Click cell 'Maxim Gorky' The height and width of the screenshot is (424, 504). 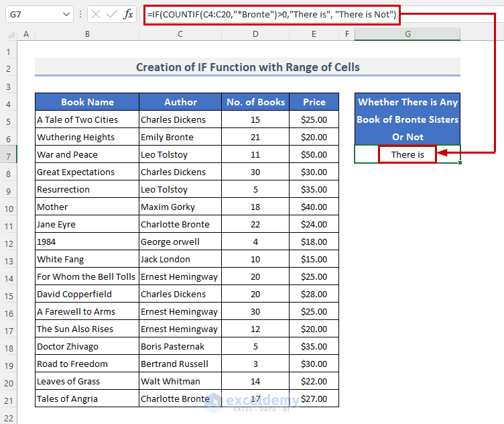tap(180, 207)
